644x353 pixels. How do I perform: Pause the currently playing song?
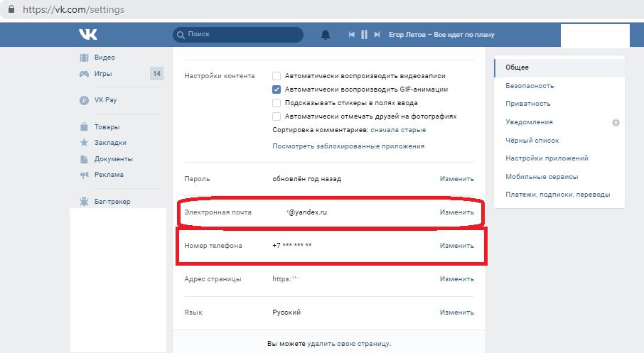(x=364, y=34)
